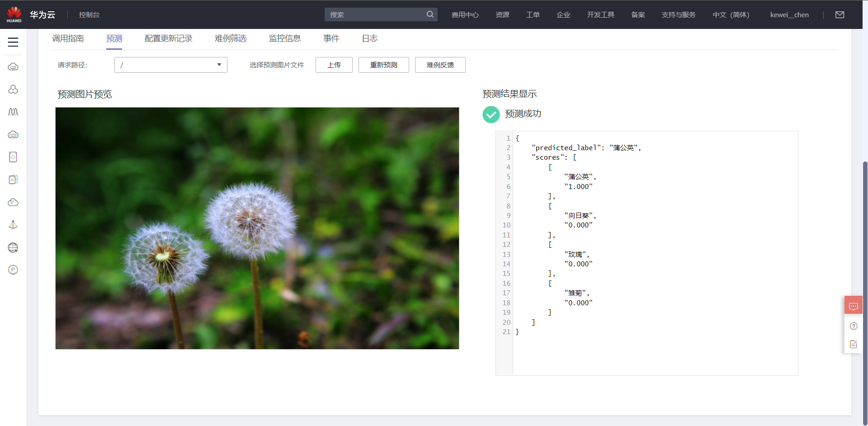
Task: Go to the 难例筛选 tab
Action: (231, 38)
